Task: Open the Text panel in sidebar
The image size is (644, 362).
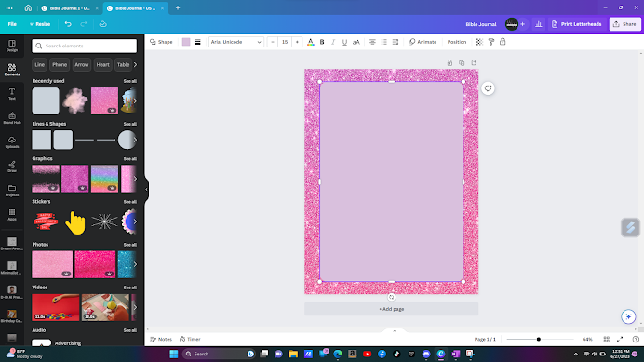Action: click(x=12, y=94)
